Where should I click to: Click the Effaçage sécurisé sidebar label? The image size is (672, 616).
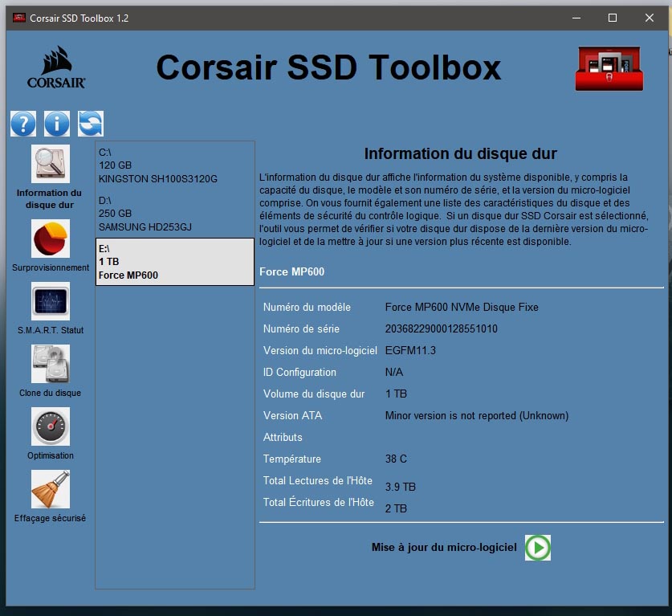(50, 518)
